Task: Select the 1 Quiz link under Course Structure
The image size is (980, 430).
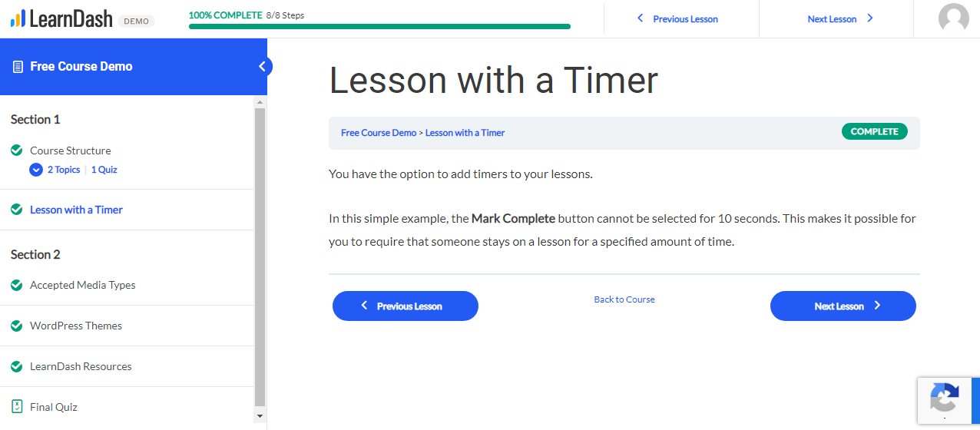Action: [104, 170]
